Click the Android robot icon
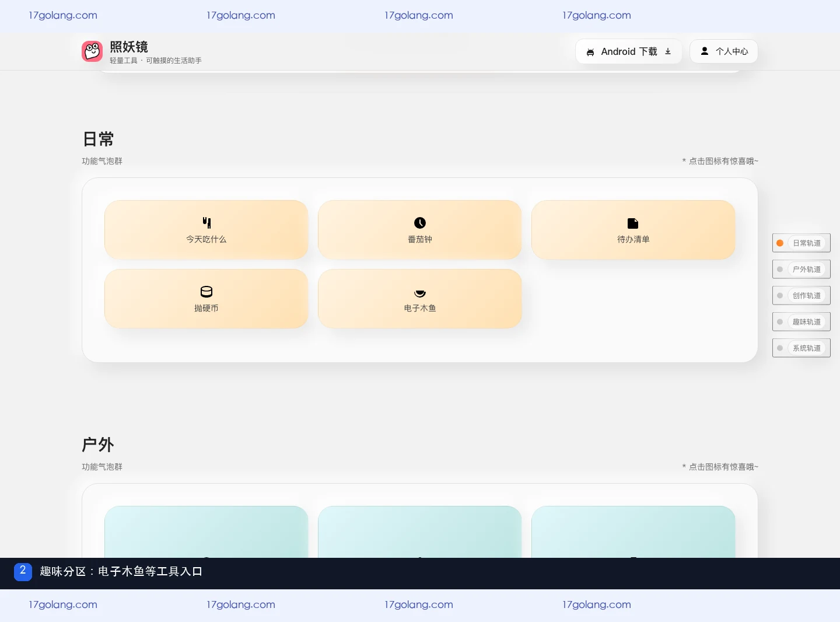Image resolution: width=840 pixels, height=622 pixels. tap(590, 52)
